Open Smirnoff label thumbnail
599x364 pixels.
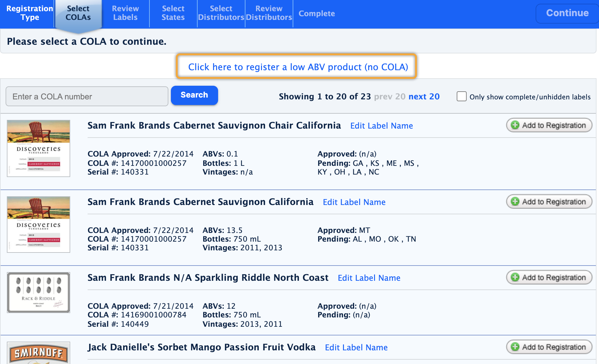39,353
